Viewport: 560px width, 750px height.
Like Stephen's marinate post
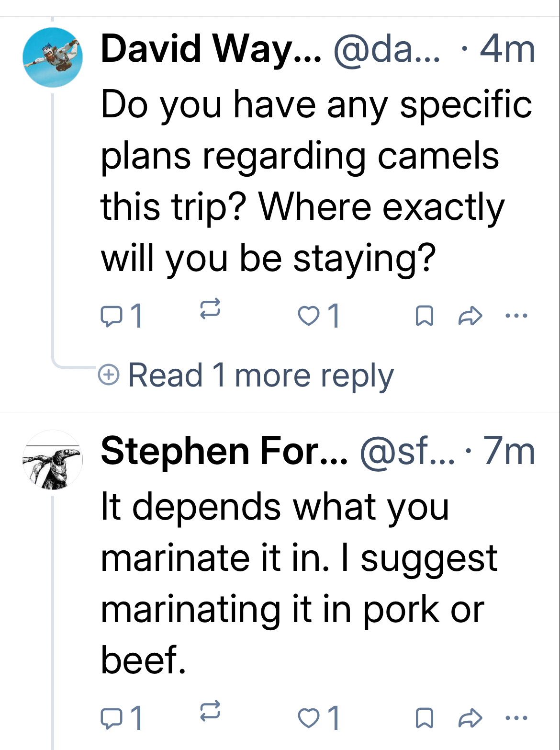point(309,718)
